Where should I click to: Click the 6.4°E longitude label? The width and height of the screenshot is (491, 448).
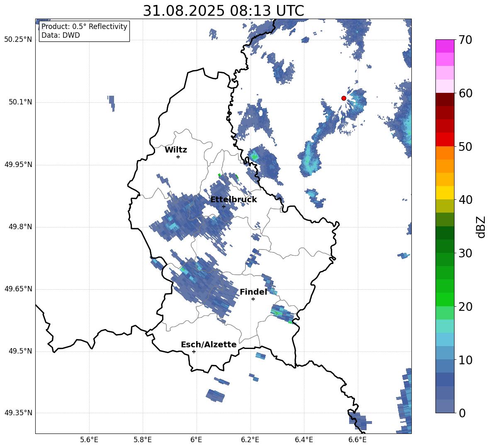tap(304, 440)
